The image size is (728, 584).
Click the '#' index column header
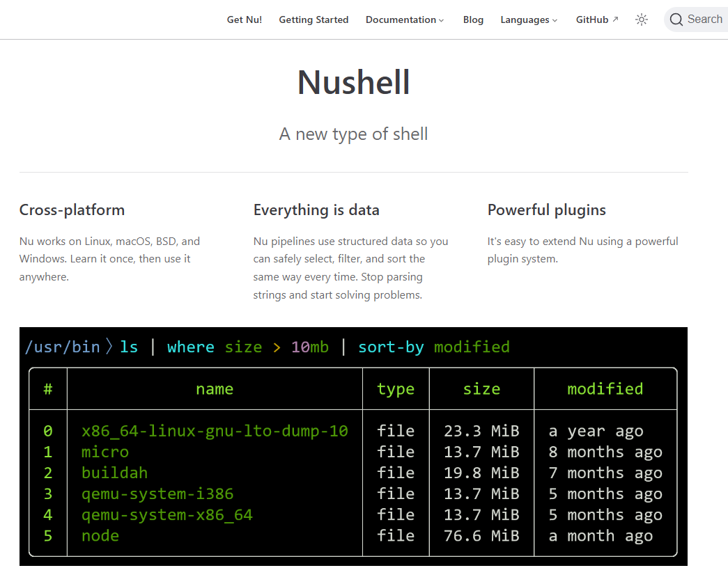[48, 388]
